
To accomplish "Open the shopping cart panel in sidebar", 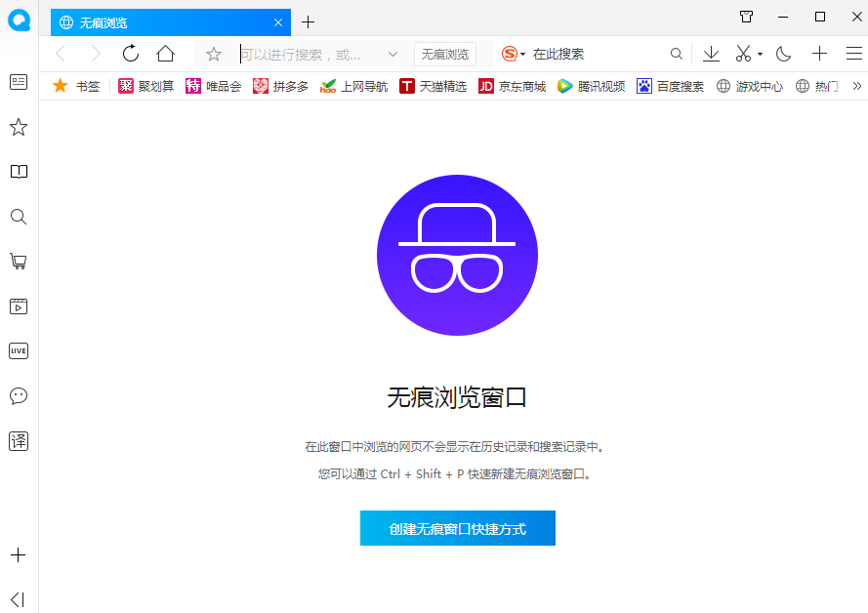I will point(18,262).
